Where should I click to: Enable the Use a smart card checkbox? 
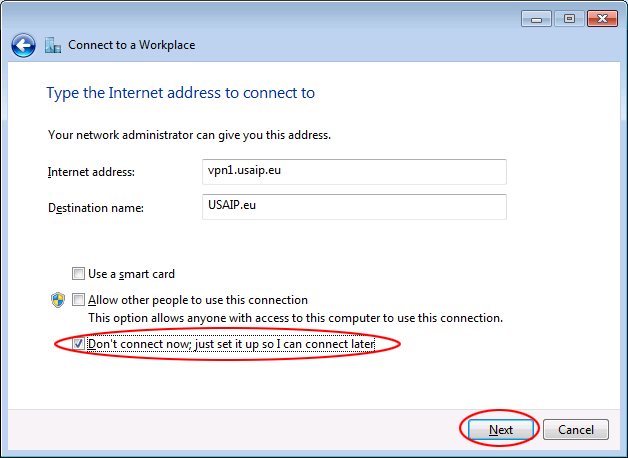pyautogui.click(x=78, y=274)
